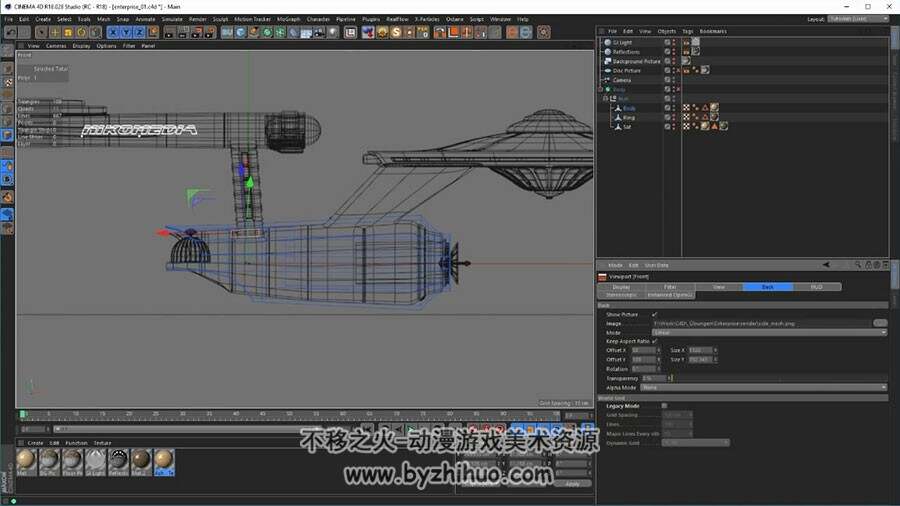Select first material sphere thumbnail

tap(26, 462)
